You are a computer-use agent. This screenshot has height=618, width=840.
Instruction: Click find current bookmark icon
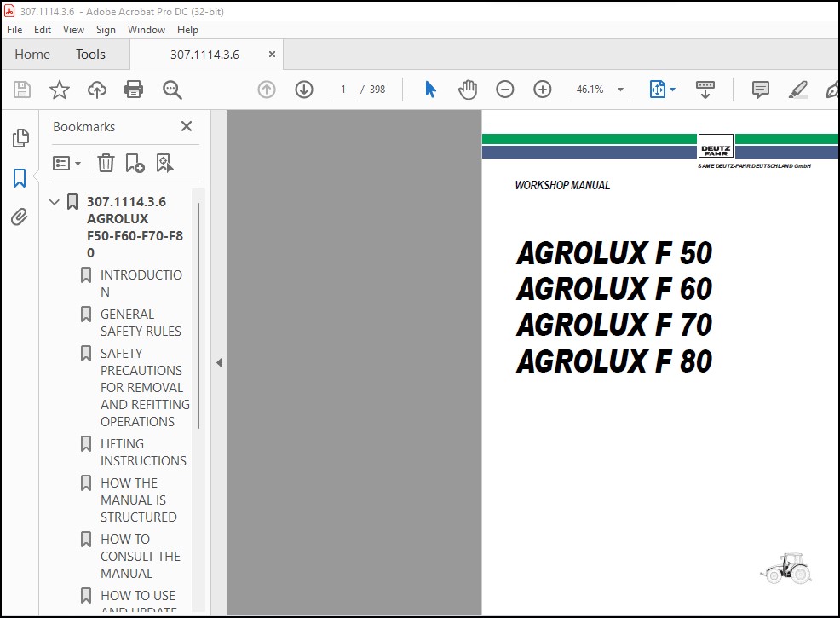click(164, 163)
